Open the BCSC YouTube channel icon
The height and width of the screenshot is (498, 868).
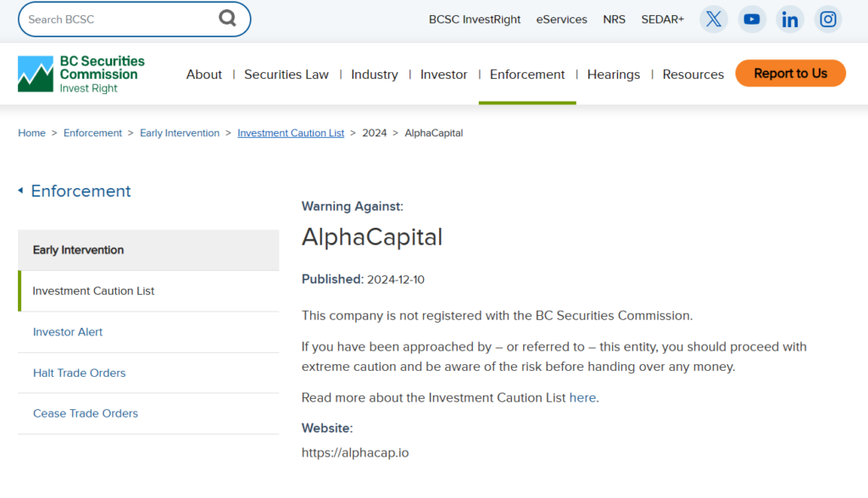752,19
